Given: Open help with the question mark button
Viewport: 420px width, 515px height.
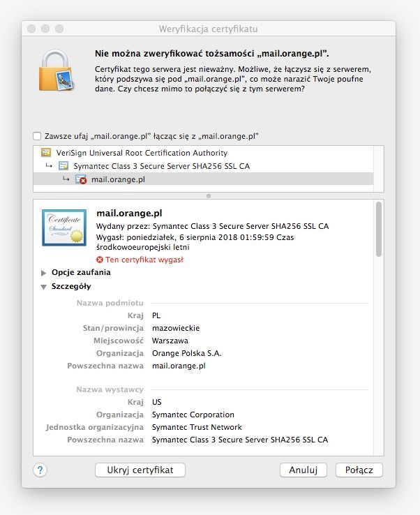Looking at the screenshot, I should point(40,470).
